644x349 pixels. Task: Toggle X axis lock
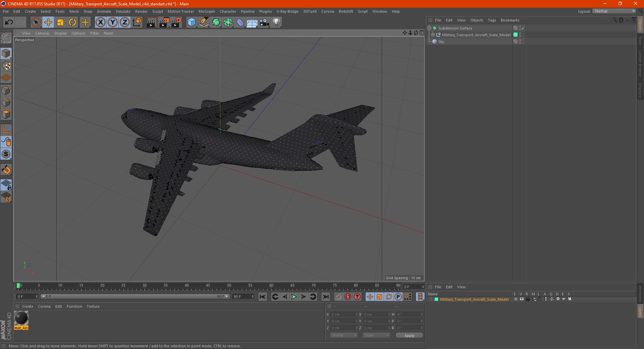[x=100, y=22]
